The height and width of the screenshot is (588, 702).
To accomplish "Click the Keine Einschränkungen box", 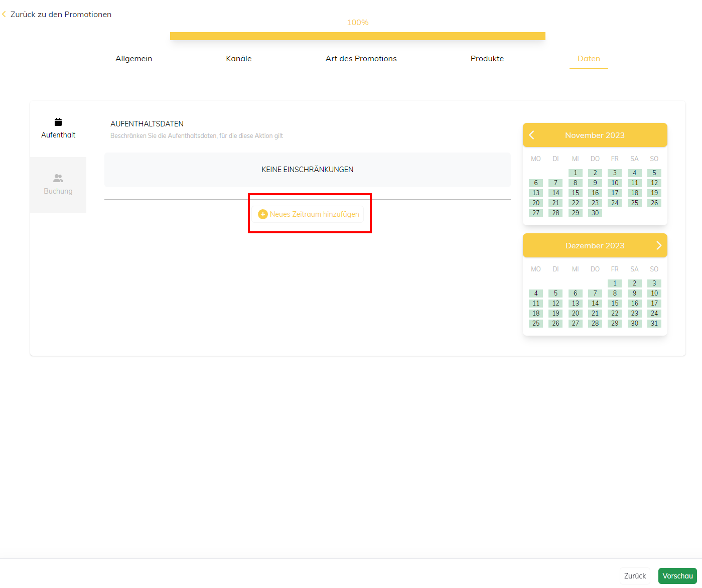I will pos(307,170).
